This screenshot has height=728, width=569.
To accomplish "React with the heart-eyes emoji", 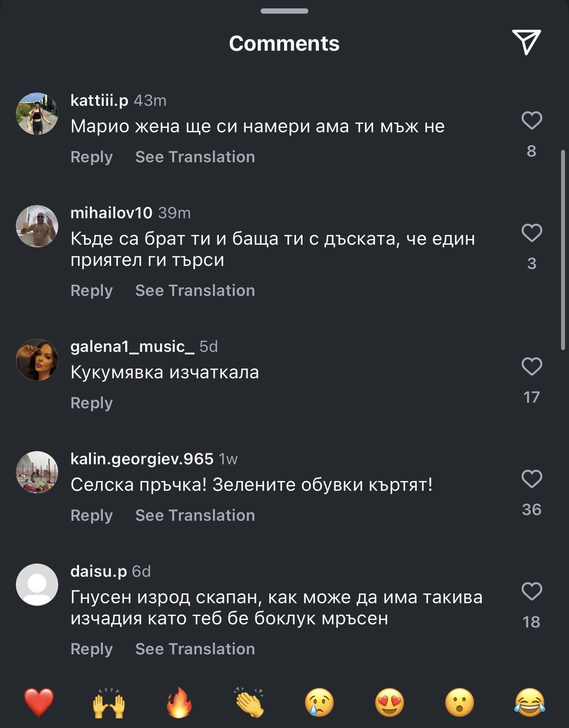I will (389, 702).
